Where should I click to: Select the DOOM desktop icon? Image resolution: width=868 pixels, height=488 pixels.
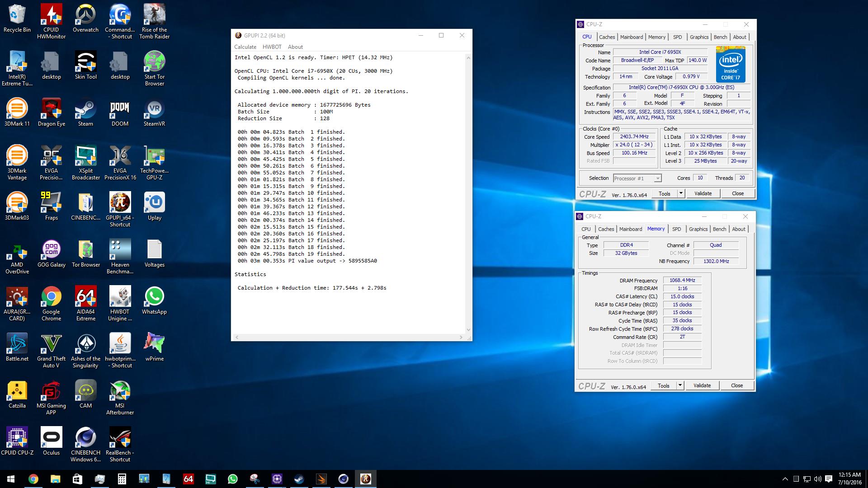coord(120,113)
